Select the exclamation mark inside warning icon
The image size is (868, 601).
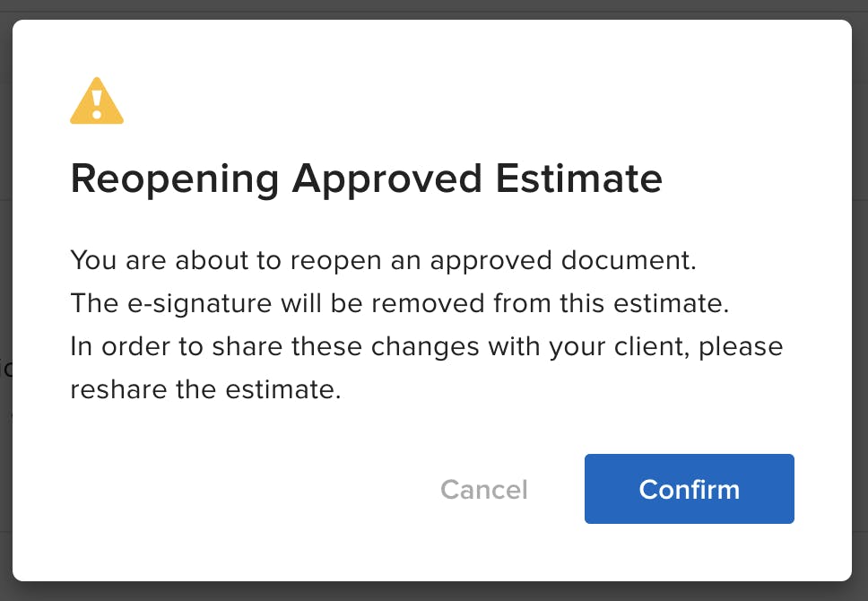coord(97,104)
